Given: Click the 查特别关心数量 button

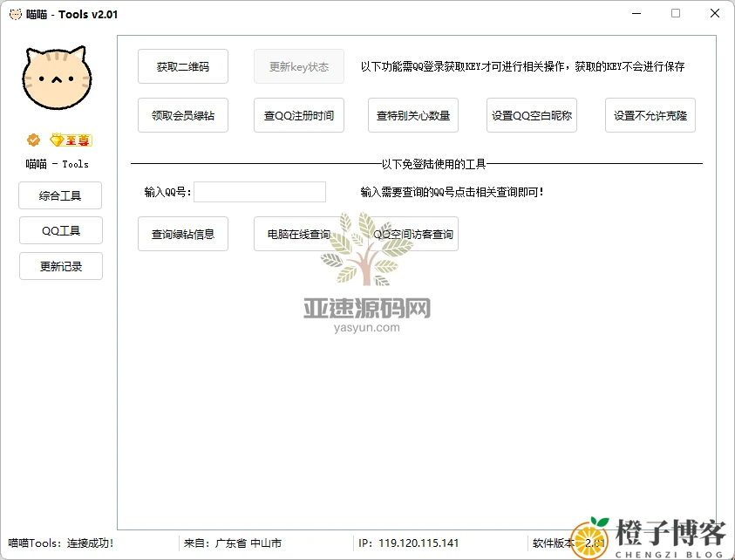Looking at the screenshot, I should coord(413,115).
